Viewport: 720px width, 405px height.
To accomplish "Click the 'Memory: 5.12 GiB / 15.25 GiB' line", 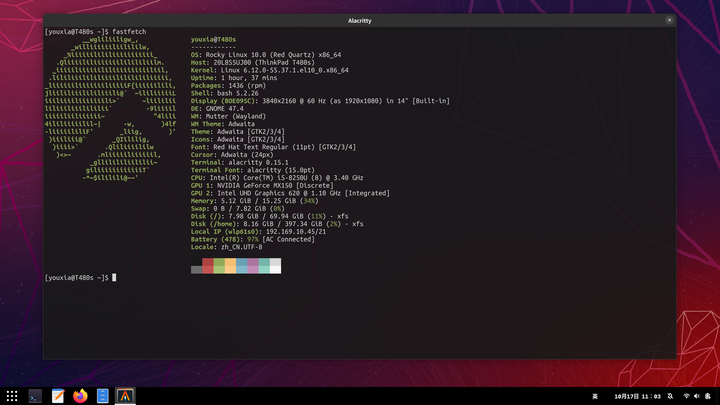I will tap(254, 201).
